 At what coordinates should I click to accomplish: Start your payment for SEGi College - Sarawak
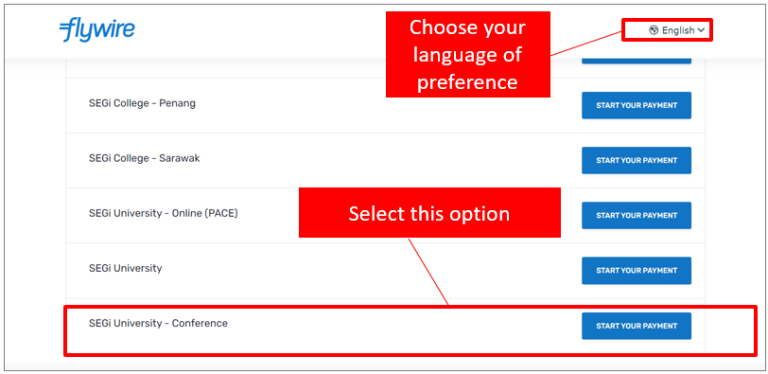click(x=636, y=160)
